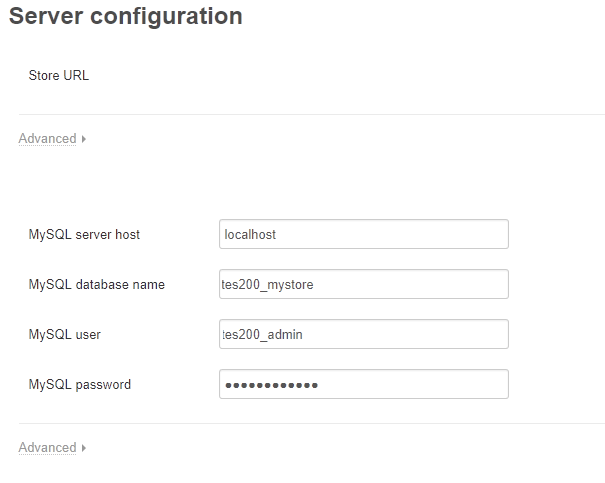Click the MySQL password label
Image resolution: width=605 pixels, height=483 pixels.
coord(80,385)
